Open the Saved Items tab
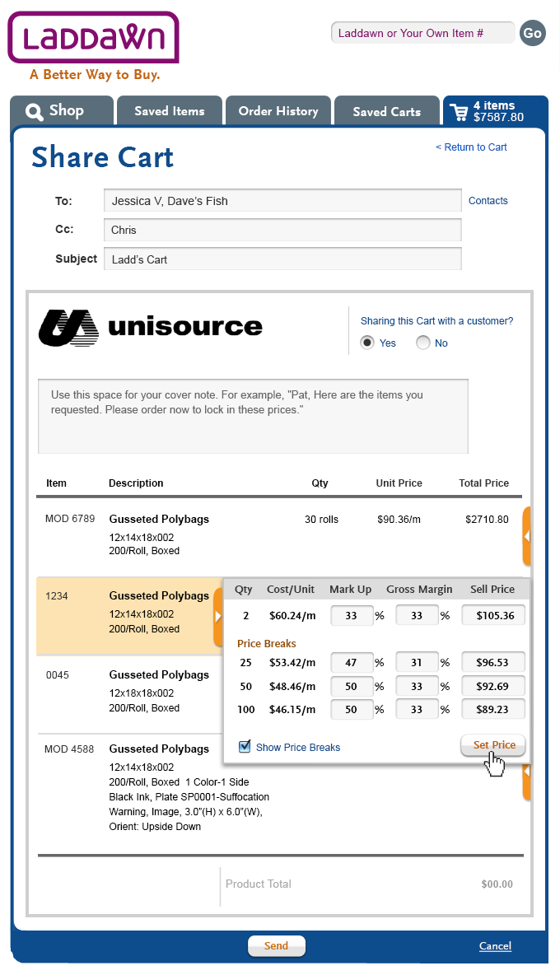This screenshot has height=975, width=560. [169, 111]
